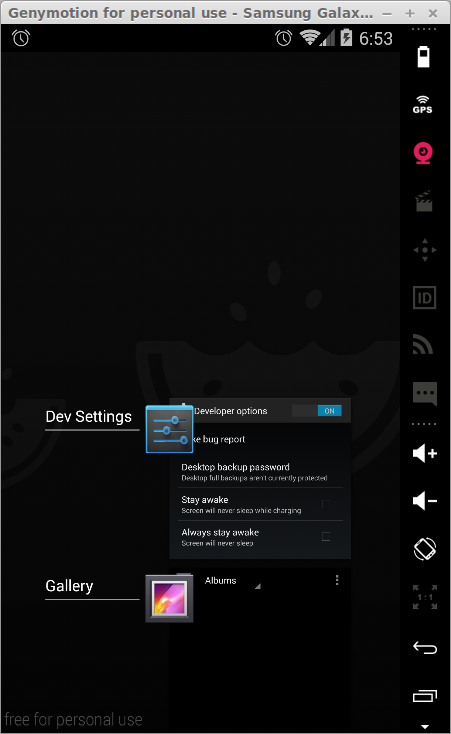Decrease volume with speaker minus icon

point(425,501)
